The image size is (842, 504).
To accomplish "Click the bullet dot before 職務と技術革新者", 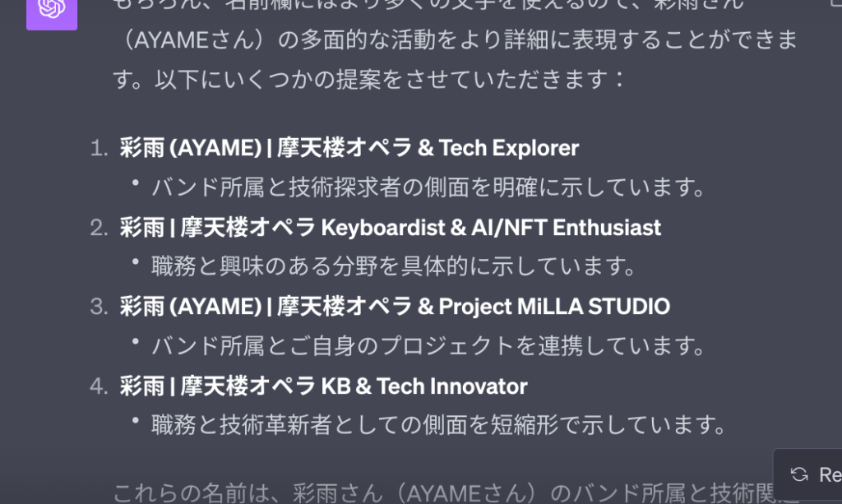I will tap(136, 421).
